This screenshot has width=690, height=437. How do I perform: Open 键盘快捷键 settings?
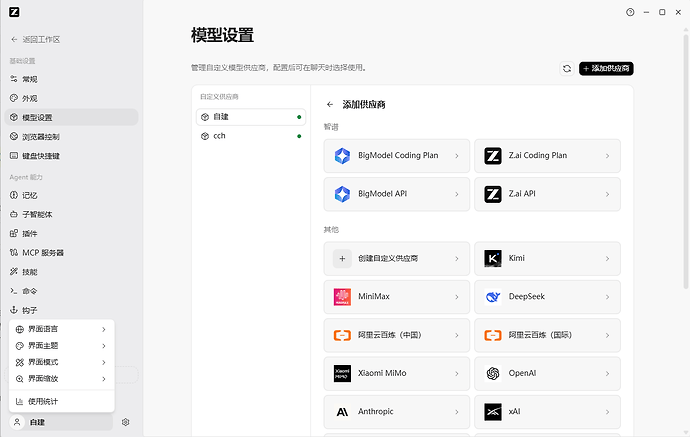(x=71, y=156)
